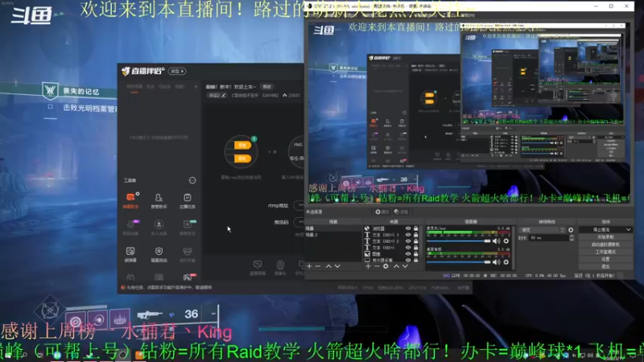Click the 推流码 field ellipsis button
Image resolution: width=644 pixels, height=362 pixels.
(x=300, y=222)
